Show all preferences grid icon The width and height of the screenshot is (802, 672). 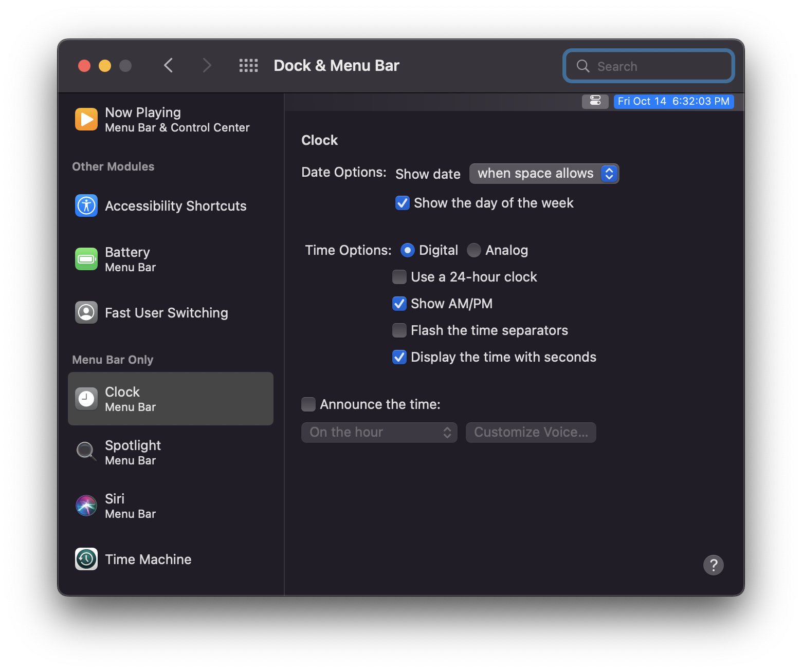coord(248,66)
